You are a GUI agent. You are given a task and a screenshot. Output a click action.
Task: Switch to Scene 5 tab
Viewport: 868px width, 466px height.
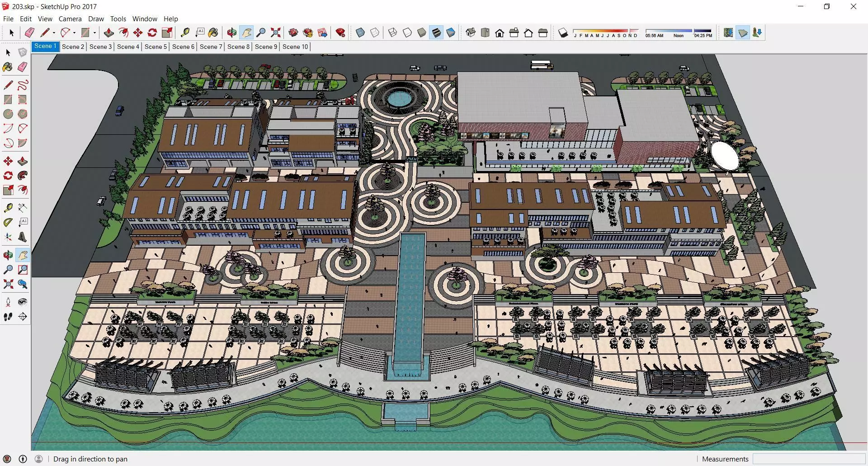pyautogui.click(x=156, y=47)
